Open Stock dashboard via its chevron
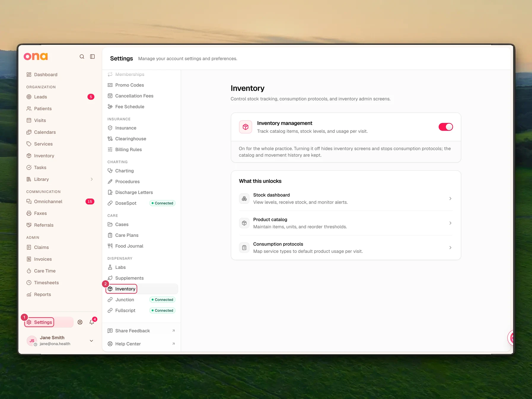Image resolution: width=532 pixels, height=399 pixels. tap(450, 199)
